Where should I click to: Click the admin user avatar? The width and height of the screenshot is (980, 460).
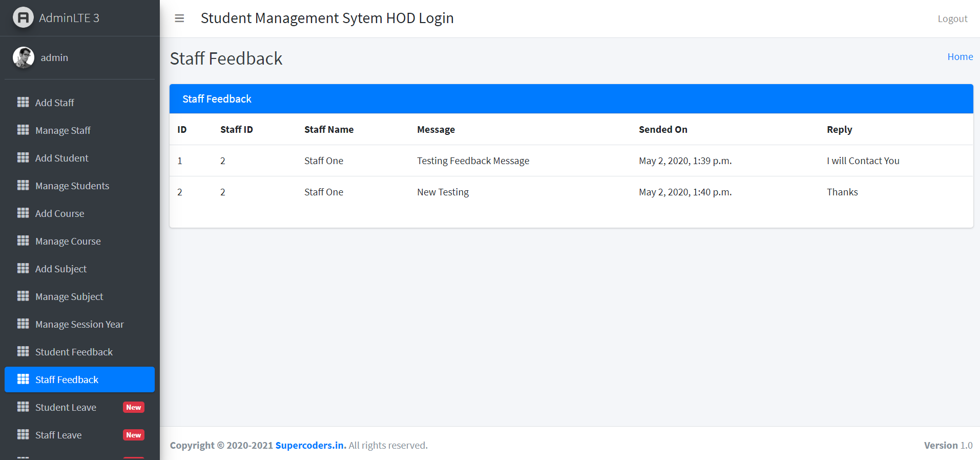[24, 57]
